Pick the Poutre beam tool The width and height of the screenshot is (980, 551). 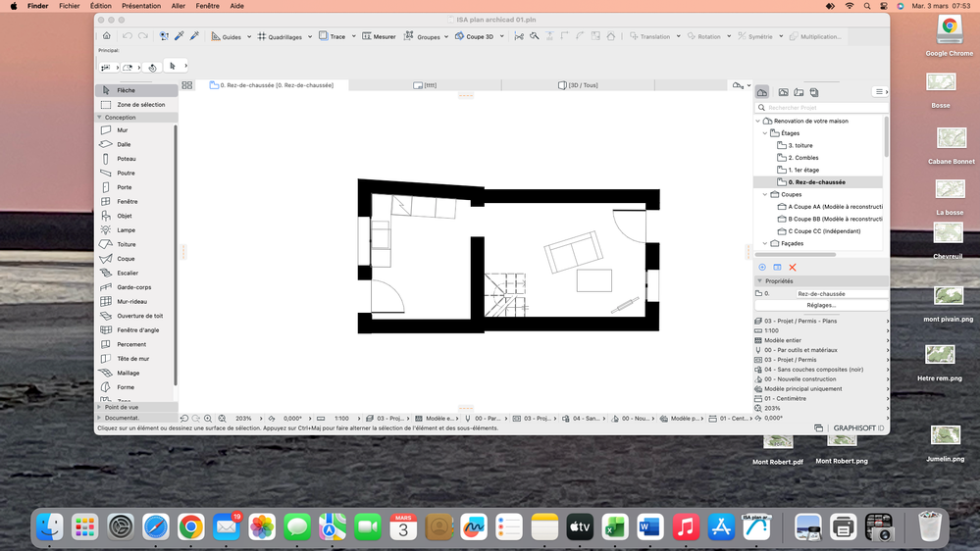[x=136, y=174]
